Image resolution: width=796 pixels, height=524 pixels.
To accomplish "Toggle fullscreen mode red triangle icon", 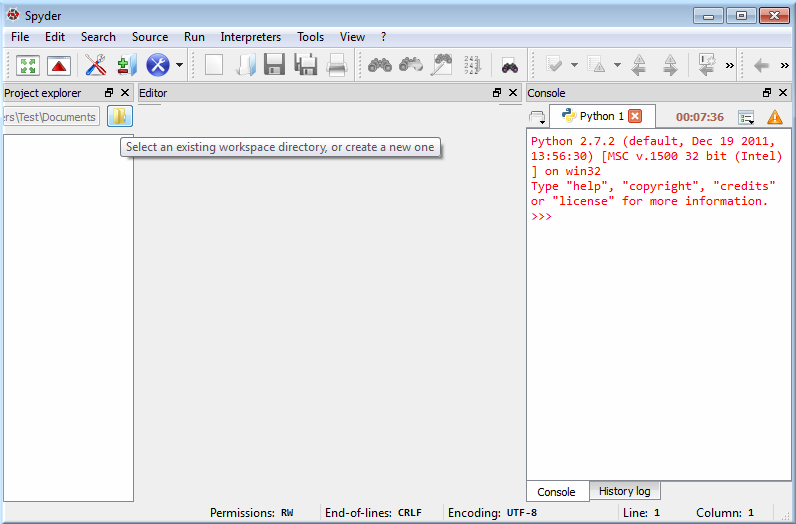I will pyautogui.click(x=59, y=66).
